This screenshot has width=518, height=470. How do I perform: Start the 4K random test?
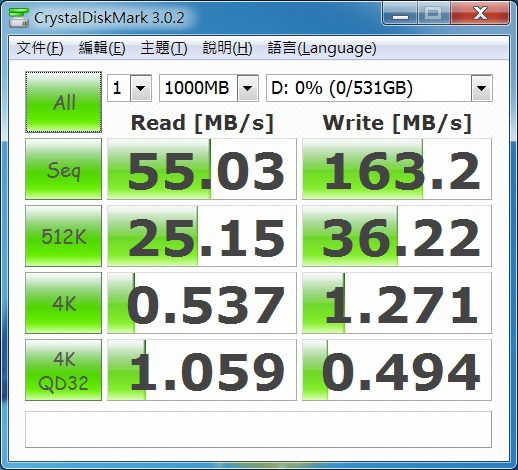tap(63, 303)
